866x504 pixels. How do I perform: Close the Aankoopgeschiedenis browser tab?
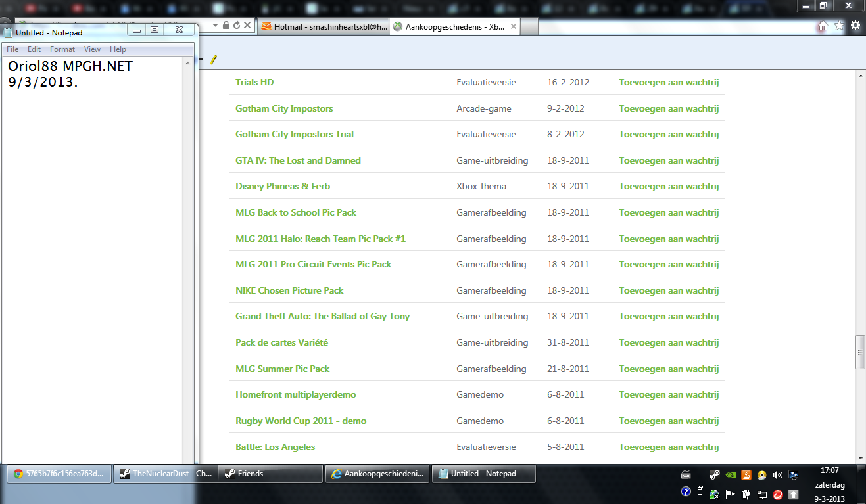[x=513, y=27]
